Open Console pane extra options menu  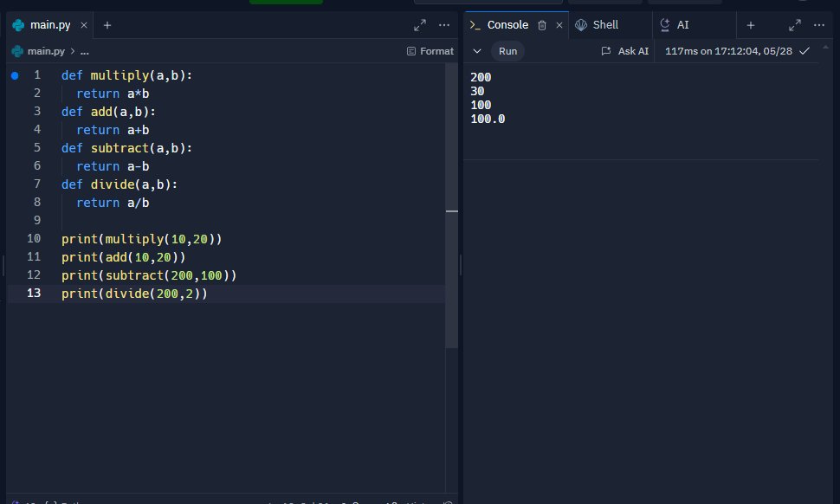[818, 24]
